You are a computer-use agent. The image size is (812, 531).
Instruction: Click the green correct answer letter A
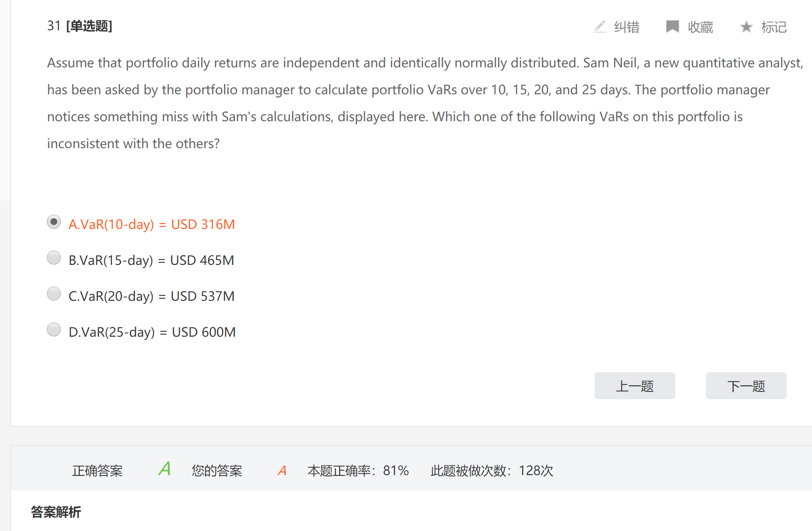click(x=164, y=469)
